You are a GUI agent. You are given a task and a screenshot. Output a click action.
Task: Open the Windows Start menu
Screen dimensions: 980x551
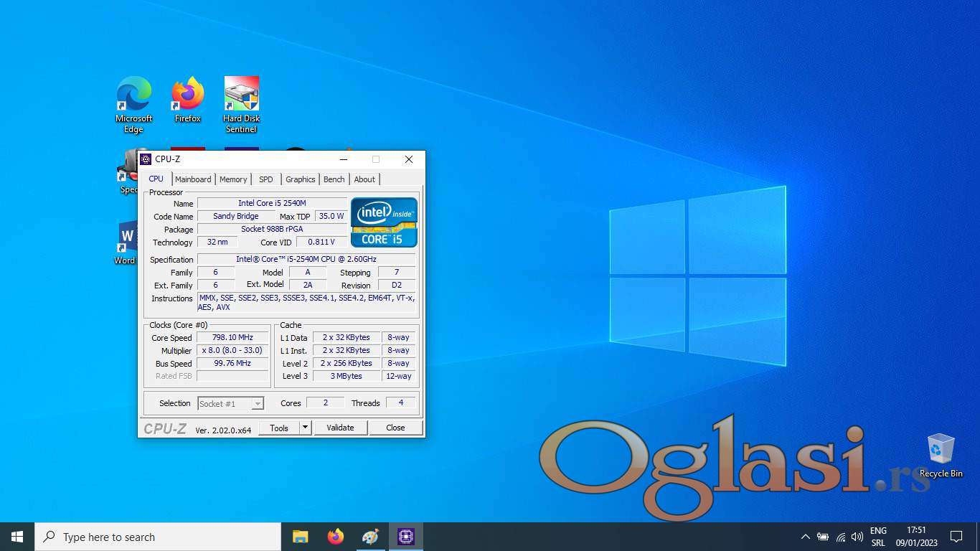point(17,537)
